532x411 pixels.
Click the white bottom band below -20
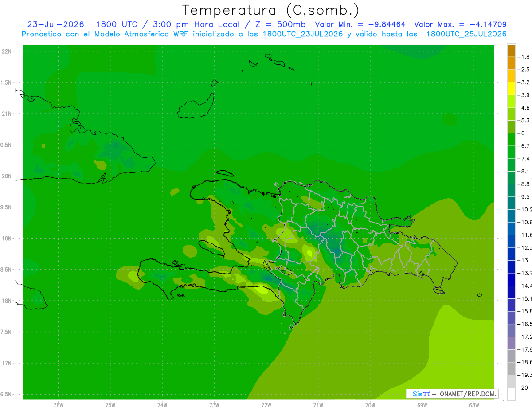click(x=511, y=394)
